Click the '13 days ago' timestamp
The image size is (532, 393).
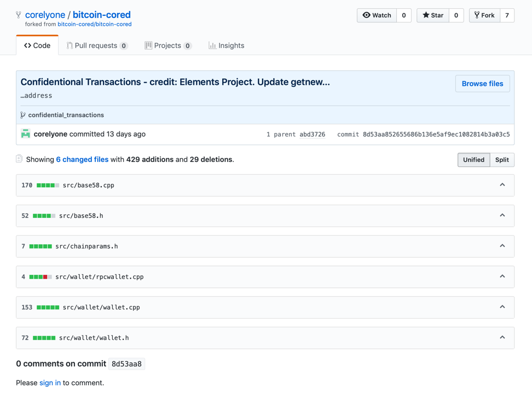126,134
